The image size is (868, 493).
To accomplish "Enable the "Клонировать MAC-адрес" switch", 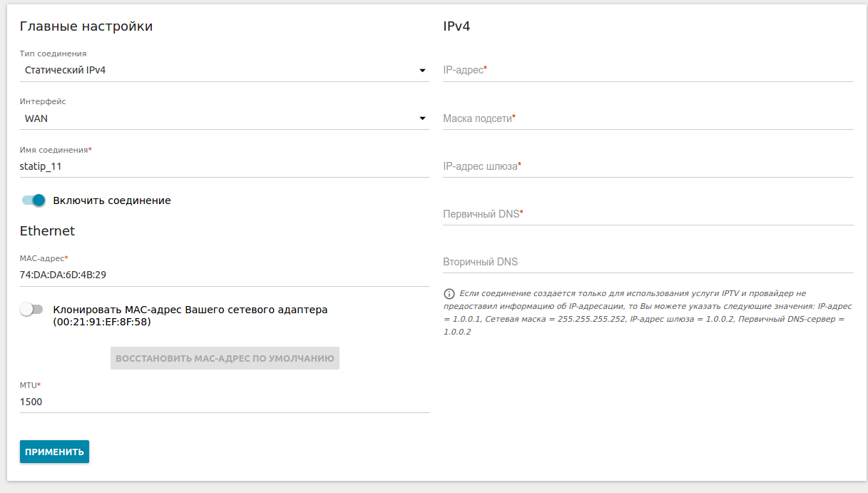I will pyautogui.click(x=31, y=310).
